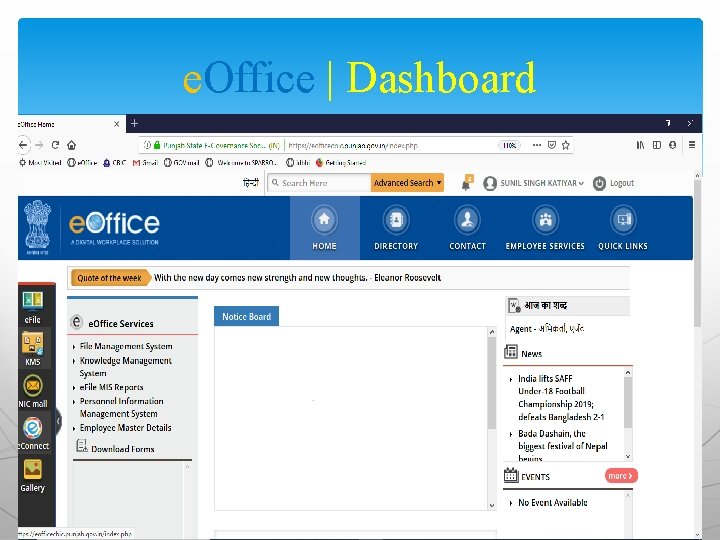Screen dimensions: 720x540
Task: Launch eConnect from the sidebar
Action: click(33, 433)
